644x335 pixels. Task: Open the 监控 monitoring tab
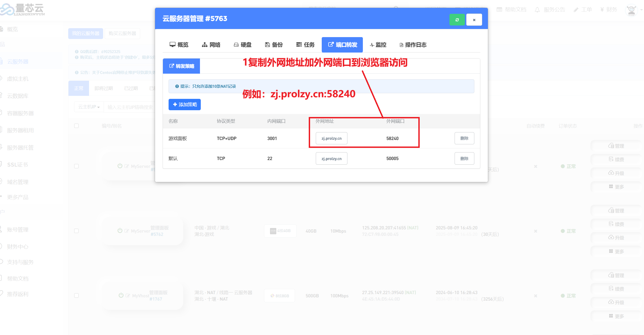click(x=378, y=45)
